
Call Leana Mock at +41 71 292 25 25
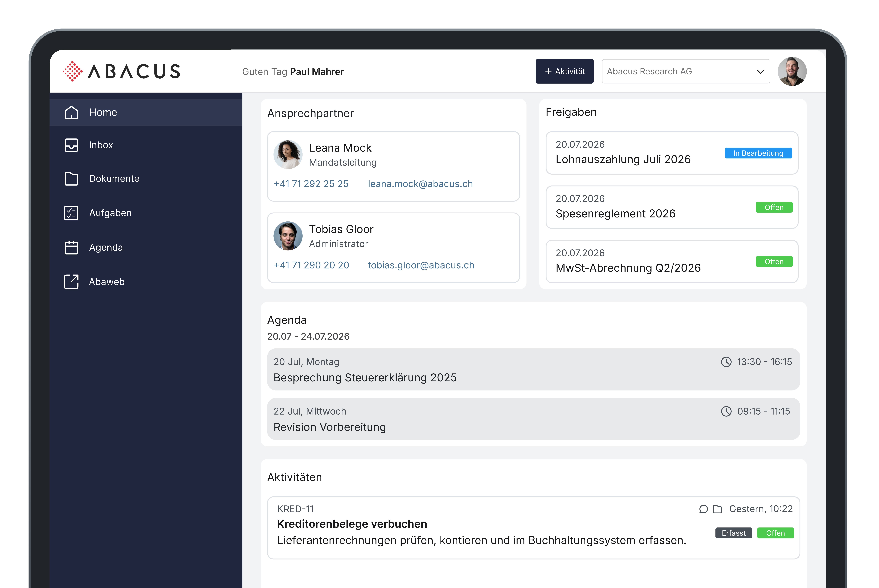pos(311,184)
